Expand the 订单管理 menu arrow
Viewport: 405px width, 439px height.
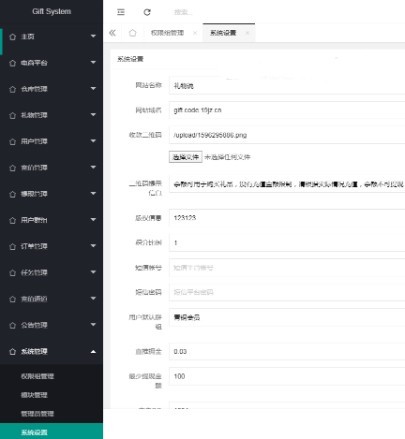[93, 246]
